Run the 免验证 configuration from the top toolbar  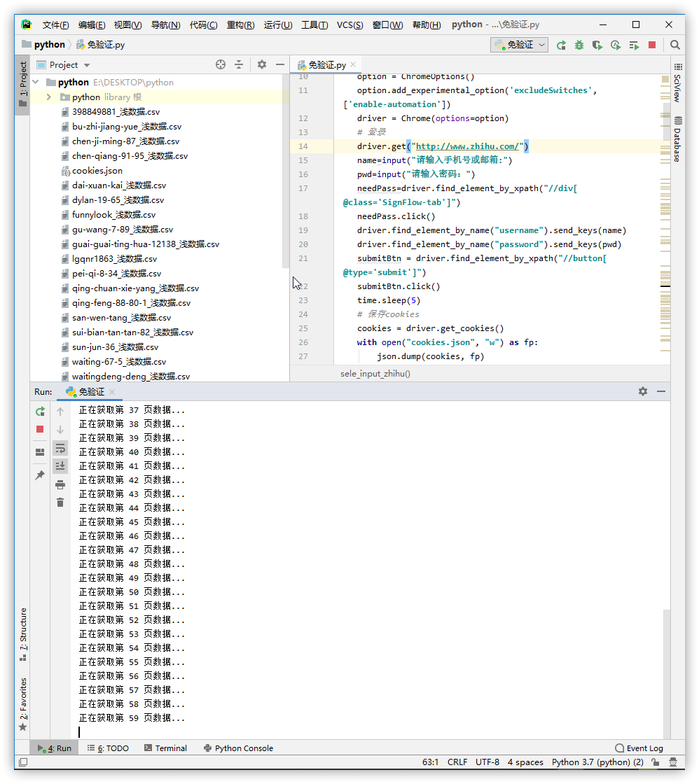click(x=561, y=45)
